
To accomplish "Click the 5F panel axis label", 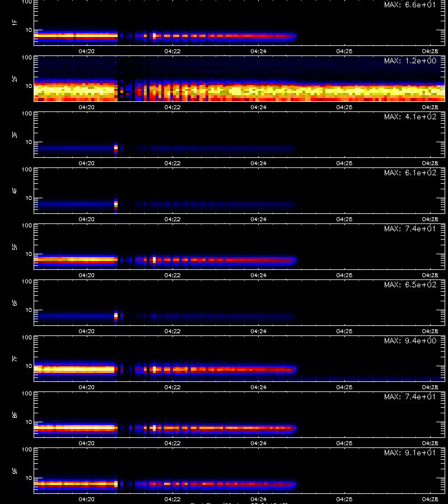I will pos(15,246).
